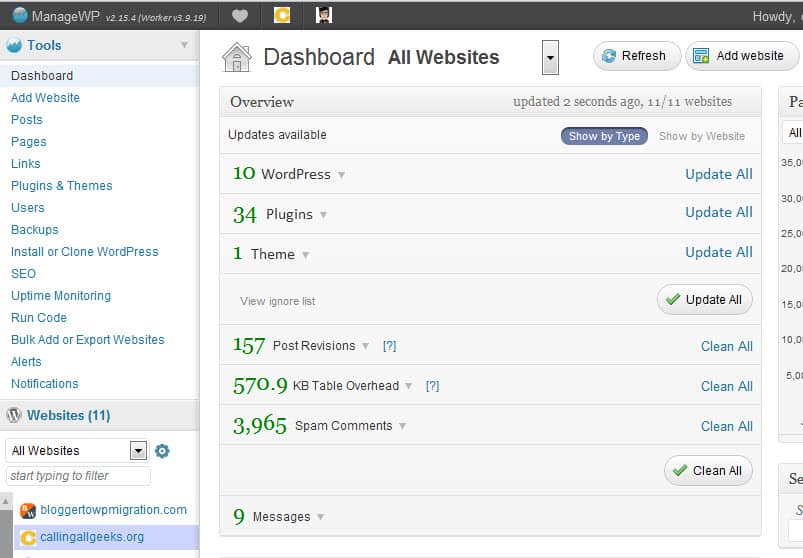Click the Tools panel logo icon
Viewport: 803px width, 558px height.
[x=14, y=46]
